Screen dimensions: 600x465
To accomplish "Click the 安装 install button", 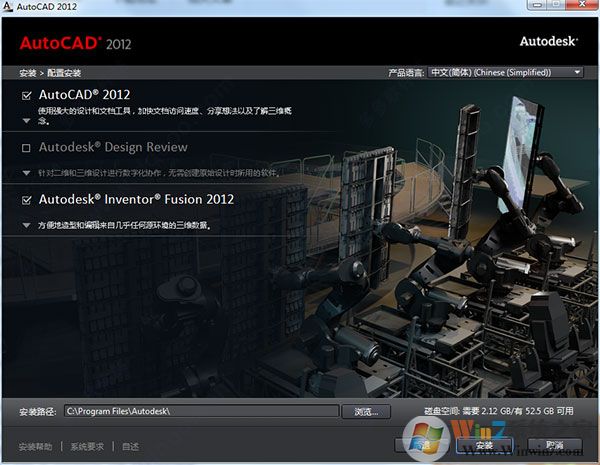I will (484, 446).
